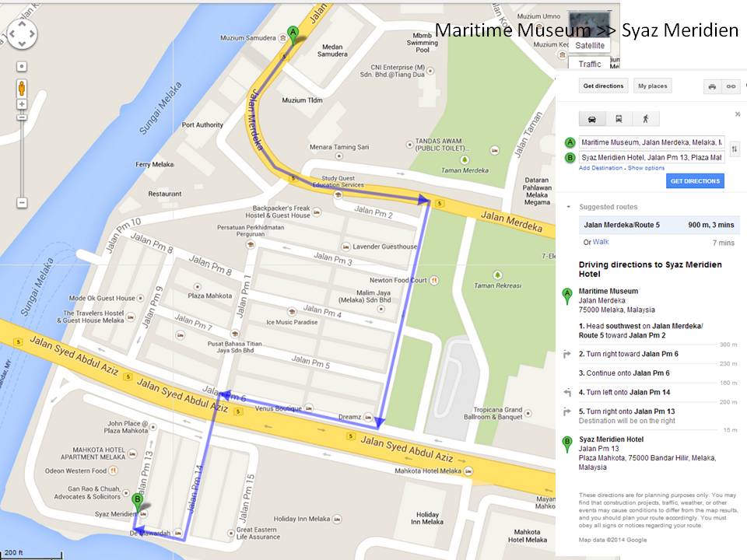
Task: Click step 4 Turn left onto Jalan Pm 14
Action: pos(625,392)
